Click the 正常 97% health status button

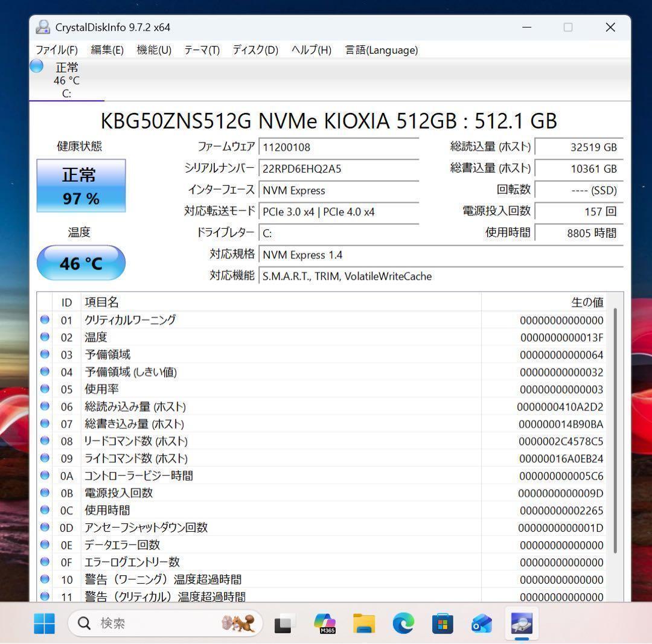[x=81, y=186]
